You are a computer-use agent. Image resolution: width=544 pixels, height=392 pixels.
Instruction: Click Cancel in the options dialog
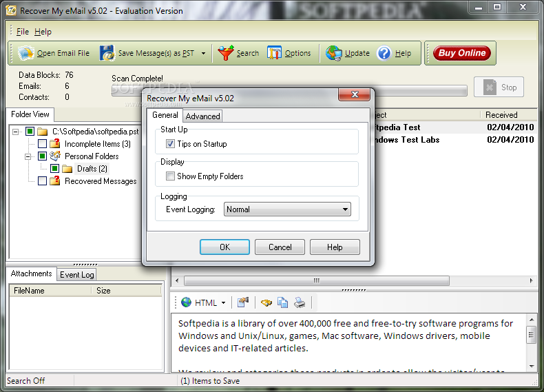(x=280, y=247)
